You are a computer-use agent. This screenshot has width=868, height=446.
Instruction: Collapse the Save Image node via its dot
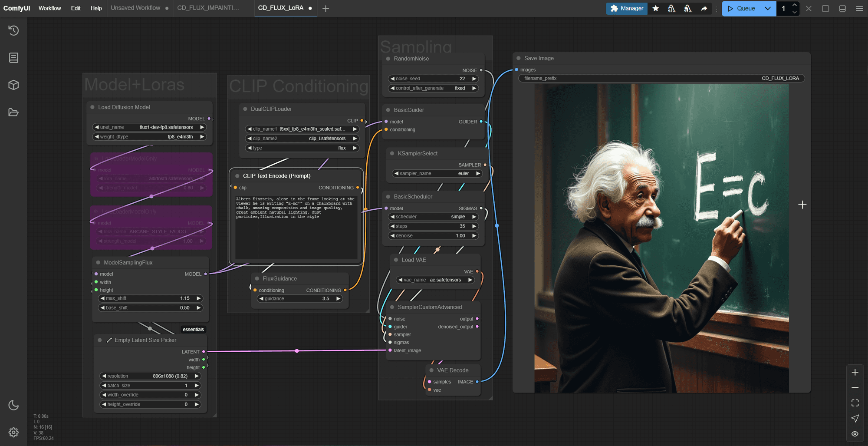tap(518, 58)
